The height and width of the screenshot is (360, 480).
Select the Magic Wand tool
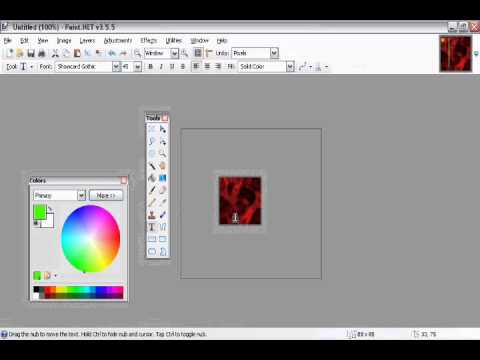point(152,166)
